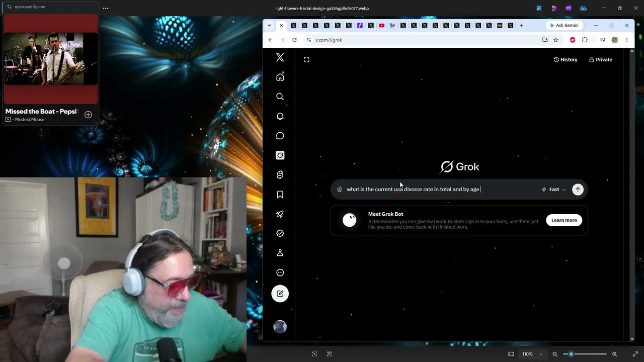Open Explore search in X sidebar
Screen dimensions: 644x362
(280, 97)
